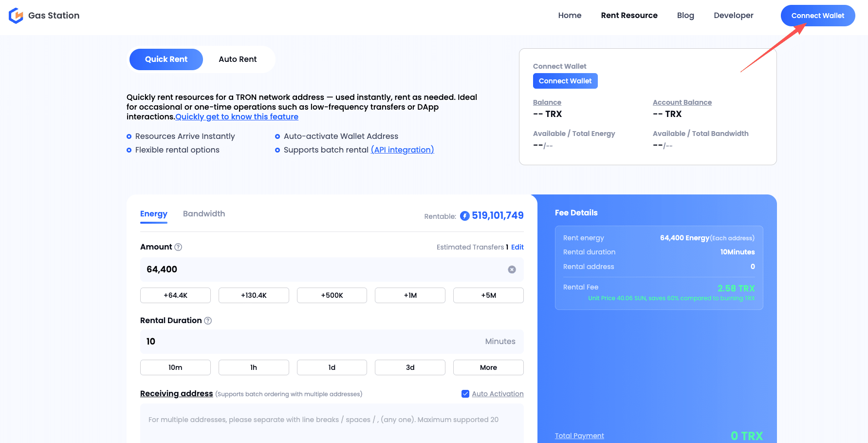Click the Amount help question-mark icon
This screenshot has width=868, height=443.
[x=178, y=247]
